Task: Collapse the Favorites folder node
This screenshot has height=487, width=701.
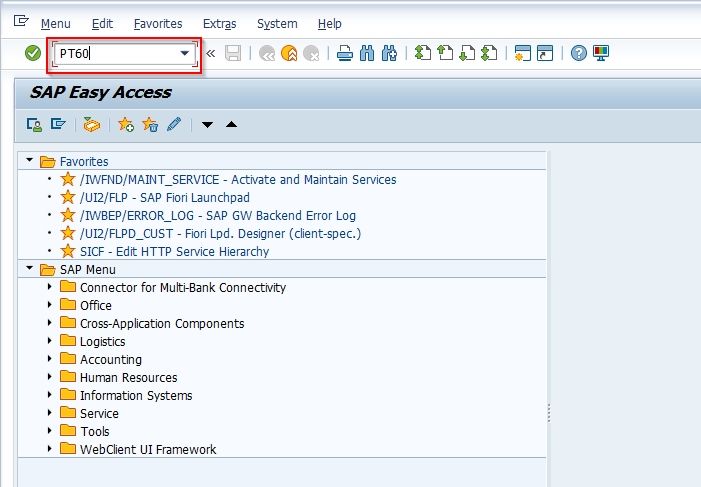Action: click(x=30, y=160)
